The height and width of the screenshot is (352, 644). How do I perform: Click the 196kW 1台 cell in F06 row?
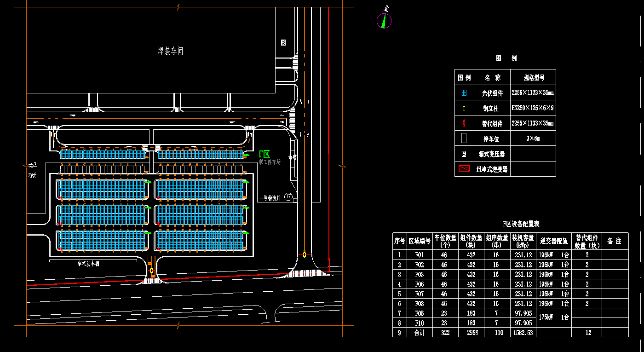tap(554, 284)
